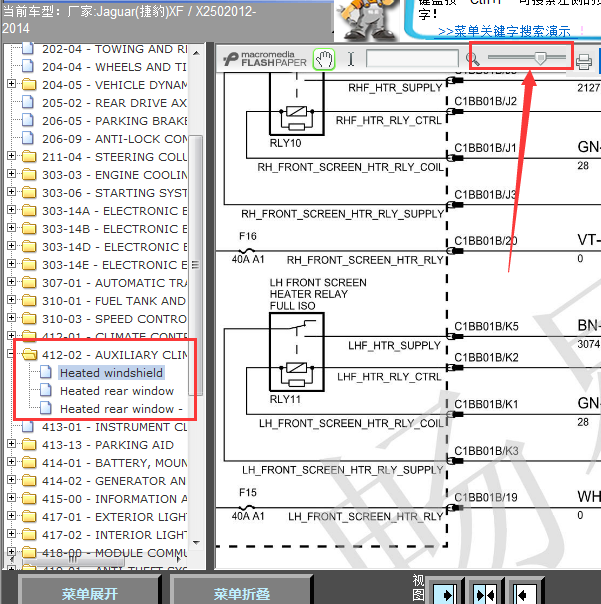Click the F15 fuse label
Screen dimensions: 601x604
[248, 493]
